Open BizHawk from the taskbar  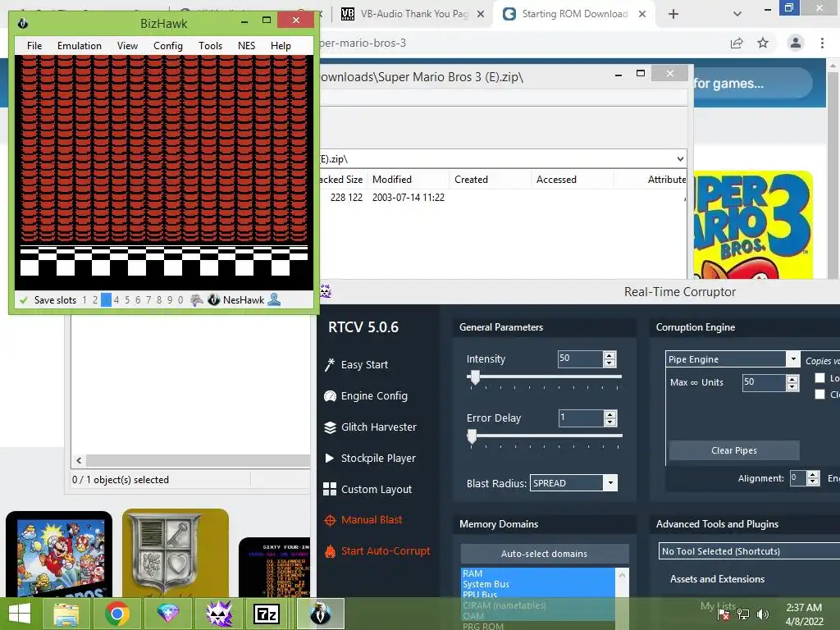[320, 614]
